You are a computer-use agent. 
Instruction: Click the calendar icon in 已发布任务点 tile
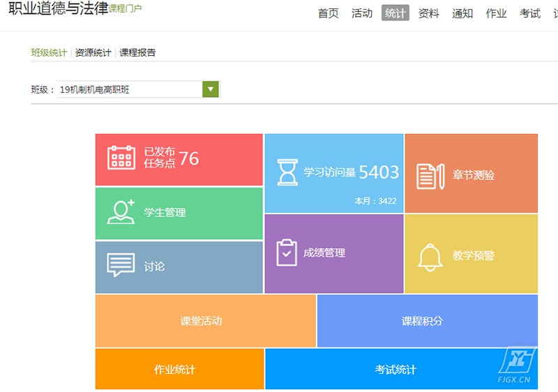(121, 158)
